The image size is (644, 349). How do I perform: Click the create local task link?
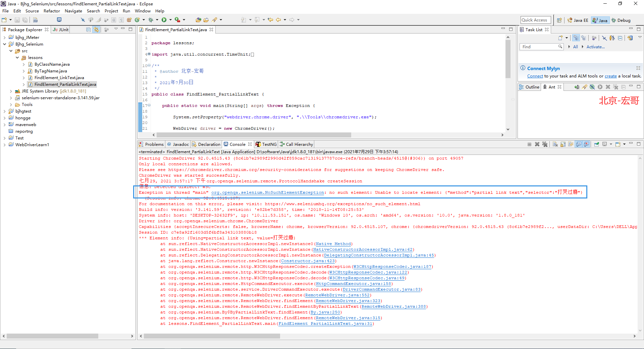pyautogui.click(x=610, y=76)
